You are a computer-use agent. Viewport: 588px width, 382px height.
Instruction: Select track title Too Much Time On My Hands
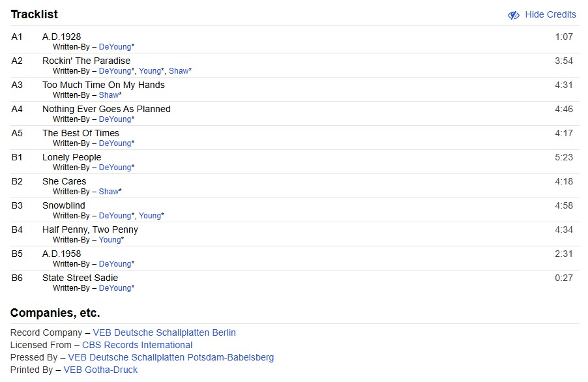[x=103, y=85]
